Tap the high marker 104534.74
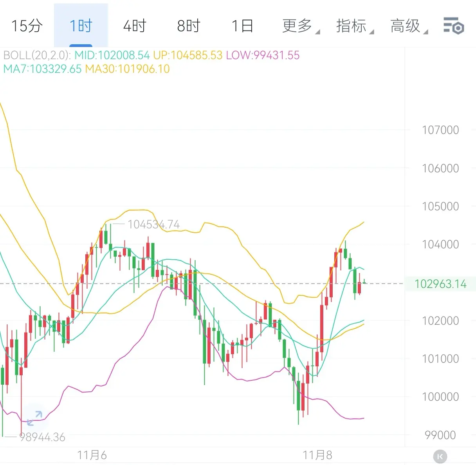 [153, 224]
